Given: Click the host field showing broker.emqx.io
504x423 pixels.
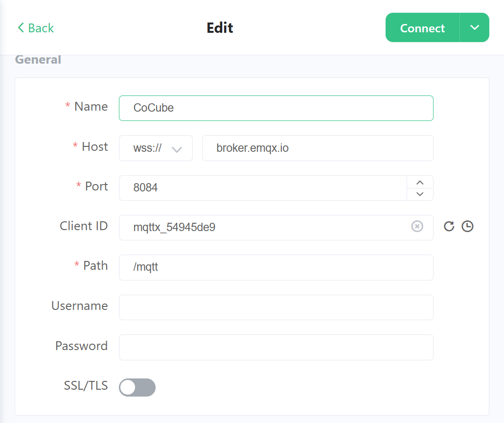Looking at the screenshot, I should (318, 148).
